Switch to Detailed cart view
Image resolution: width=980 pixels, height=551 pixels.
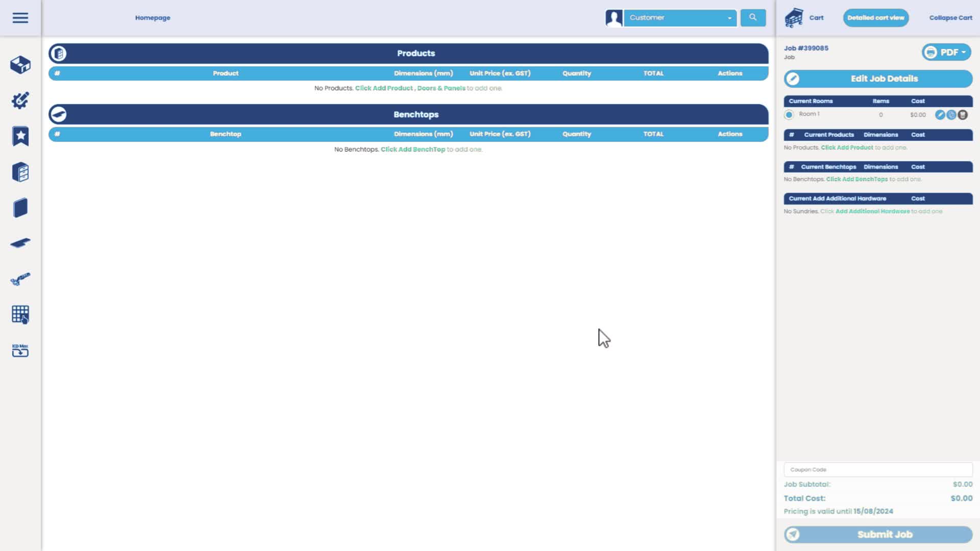coord(876,18)
